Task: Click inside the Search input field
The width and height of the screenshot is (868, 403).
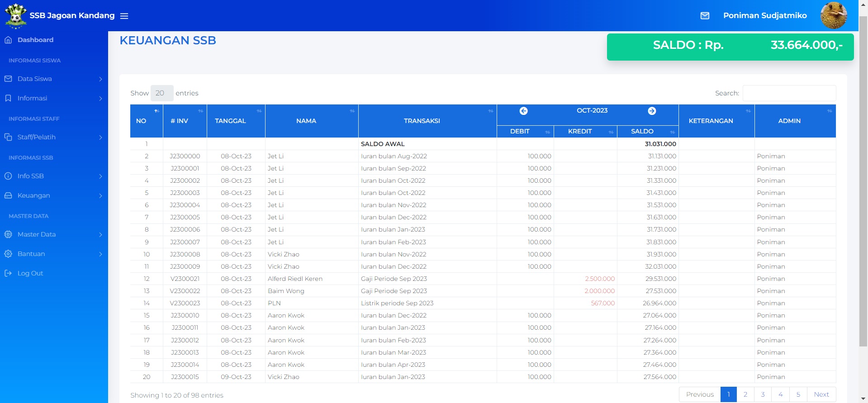Action: point(789,93)
